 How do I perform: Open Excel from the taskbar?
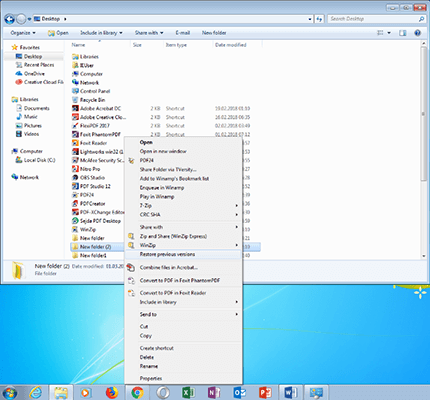pos(188,393)
